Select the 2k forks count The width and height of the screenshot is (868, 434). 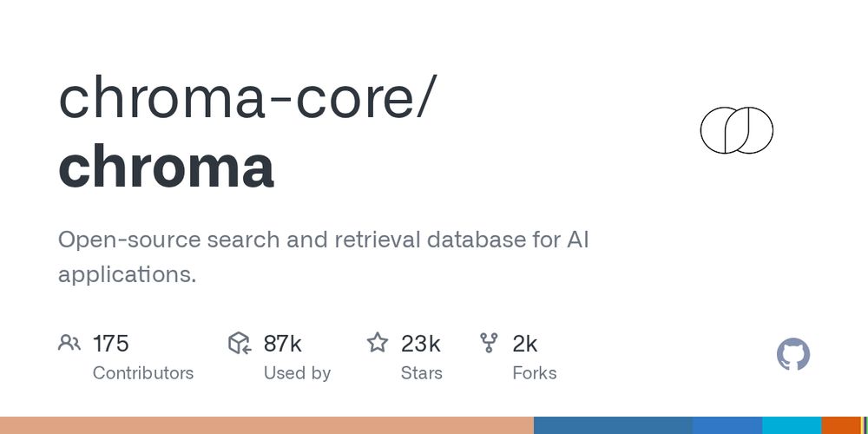click(525, 344)
